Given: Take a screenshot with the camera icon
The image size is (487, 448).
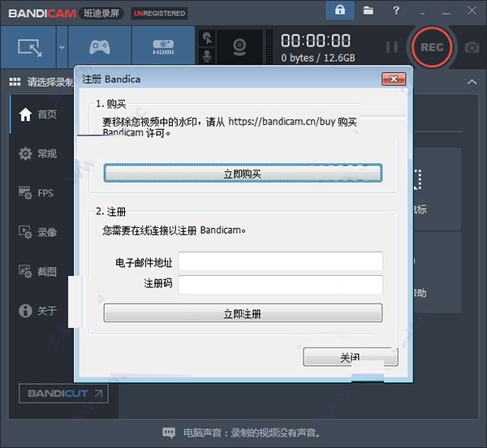Looking at the screenshot, I should coord(472,47).
